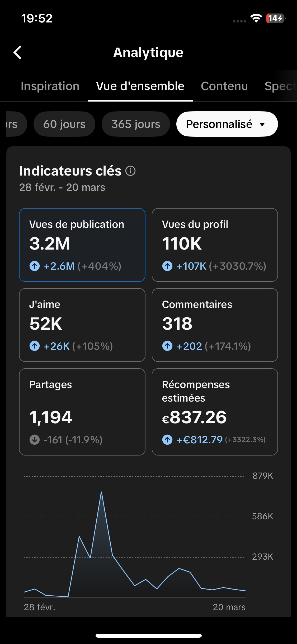Screen dimensions: 297x644
Task: Choose the 365 jours range
Action: 136,124
